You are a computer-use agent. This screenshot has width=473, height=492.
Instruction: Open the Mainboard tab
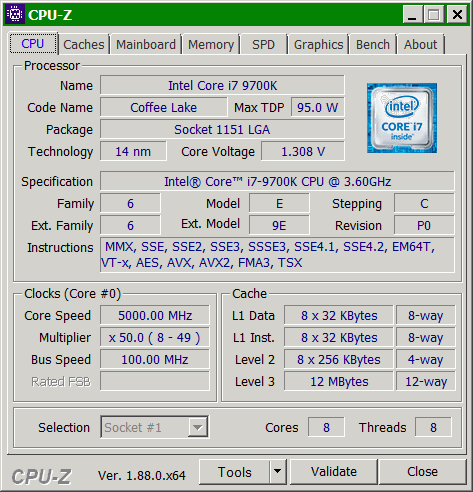[x=146, y=44]
